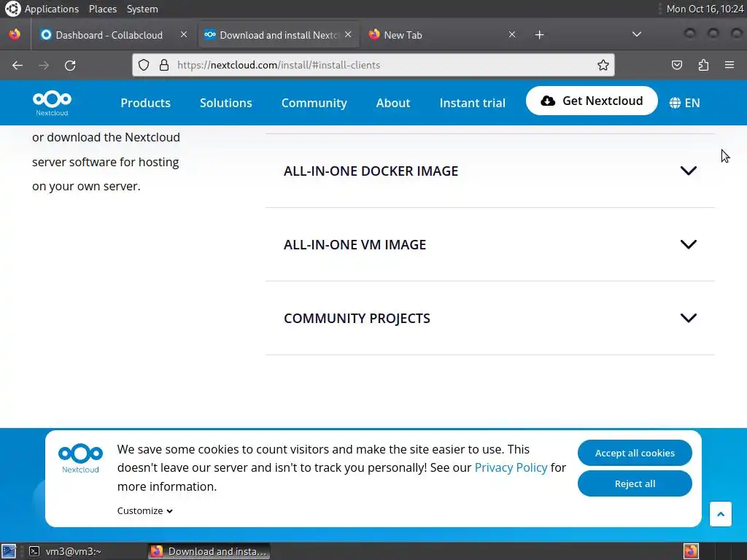Open the Places menu
747x560 pixels.
[x=102, y=9]
